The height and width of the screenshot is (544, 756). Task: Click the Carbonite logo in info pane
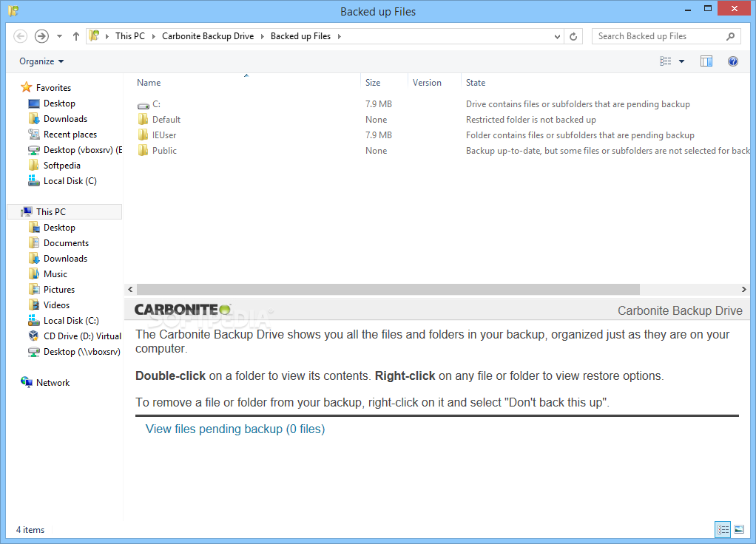[182, 310]
